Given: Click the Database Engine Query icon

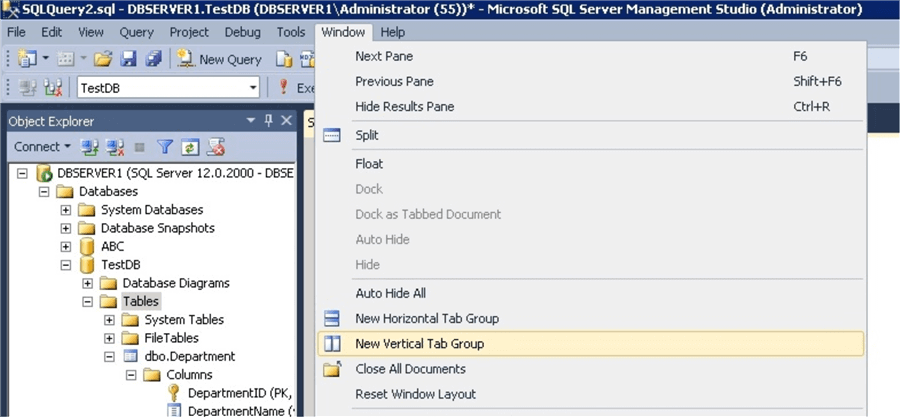Looking at the screenshot, I should coord(284,59).
